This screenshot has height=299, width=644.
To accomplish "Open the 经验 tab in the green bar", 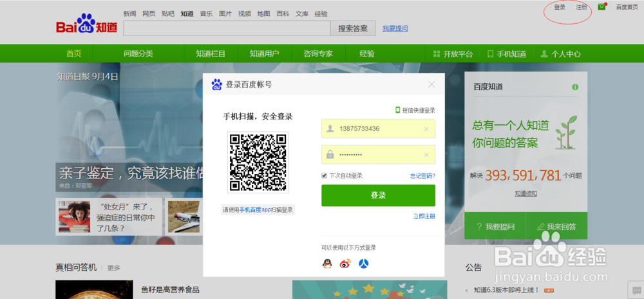I will 367,53.
